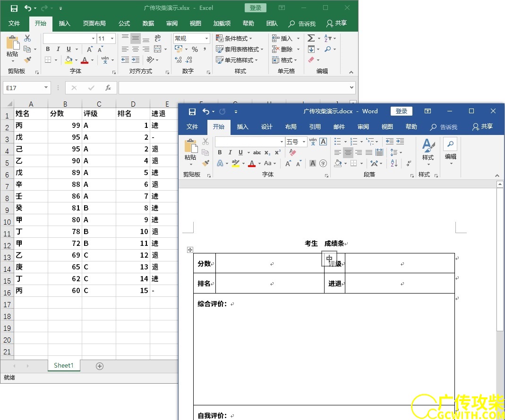Open Word 引用 tab
Viewport: 505px width, 420px height.
tap(315, 127)
